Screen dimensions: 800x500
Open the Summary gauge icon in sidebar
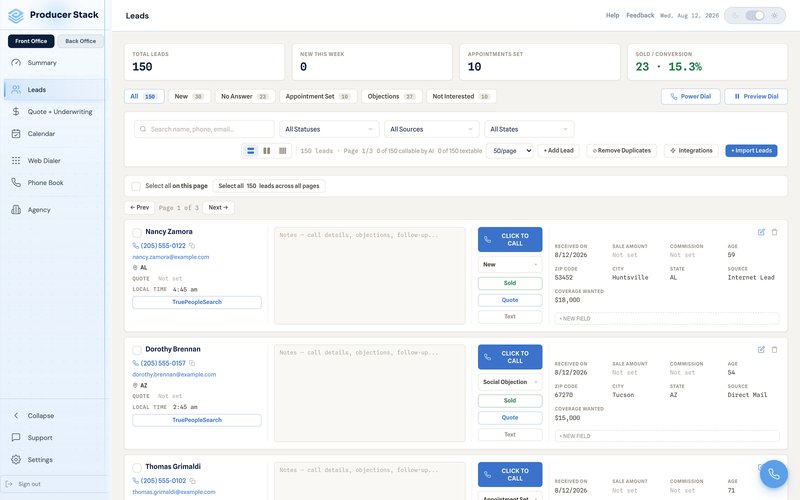tap(16, 63)
